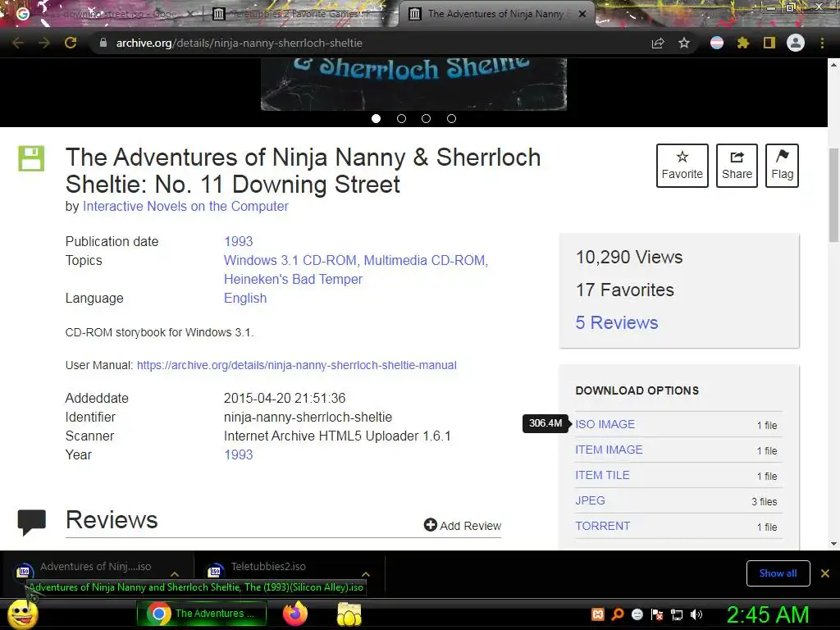Image resolution: width=840 pixels, height=630 pixels.
Task: Click the Windows 3.1 CD-ROM topic
Action: click(290, 260)
